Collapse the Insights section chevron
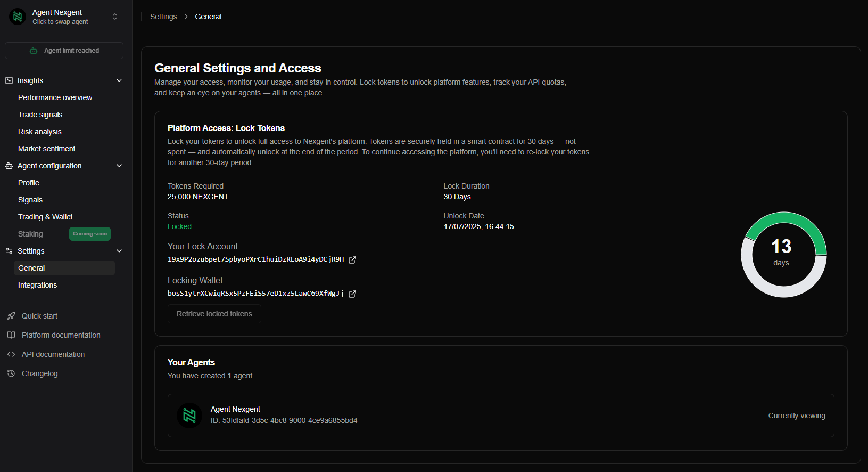Image resolution: width=868 pixels, height=472 pixels. (x=119, y=80)
